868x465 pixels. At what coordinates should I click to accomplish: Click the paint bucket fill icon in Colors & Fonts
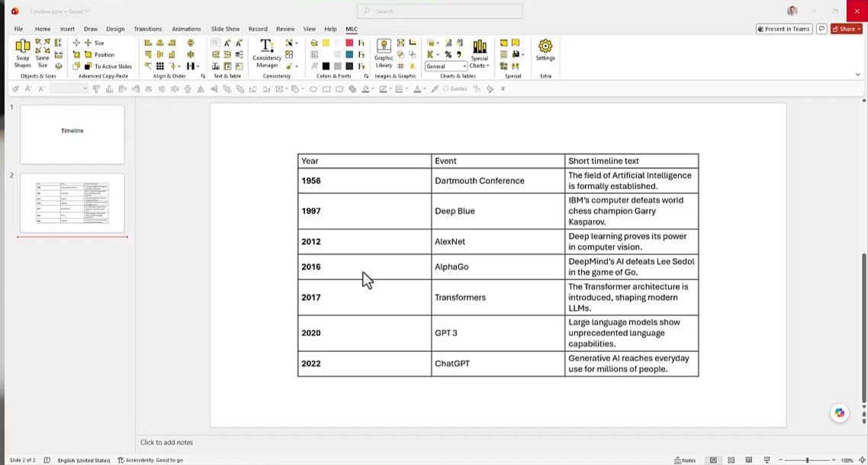pyautogui.click(x=314, y=43)
